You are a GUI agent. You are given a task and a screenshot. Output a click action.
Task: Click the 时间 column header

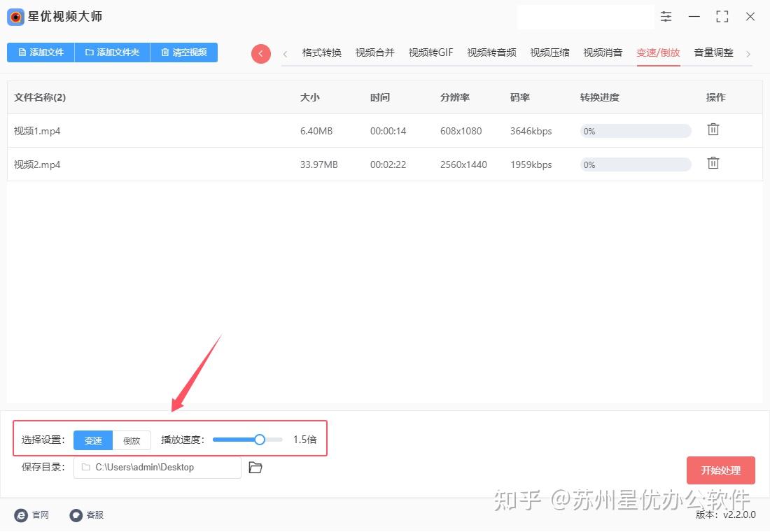379,97
